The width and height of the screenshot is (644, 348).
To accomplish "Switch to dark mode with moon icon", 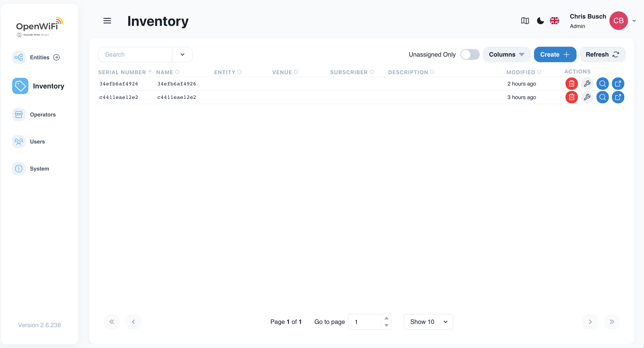I will (540, 21).
